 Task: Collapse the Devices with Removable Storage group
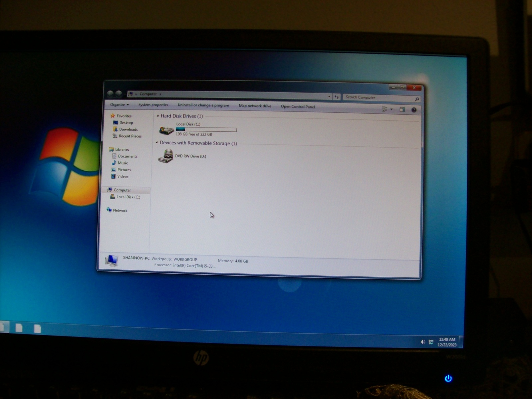click(x=157, y=142)
